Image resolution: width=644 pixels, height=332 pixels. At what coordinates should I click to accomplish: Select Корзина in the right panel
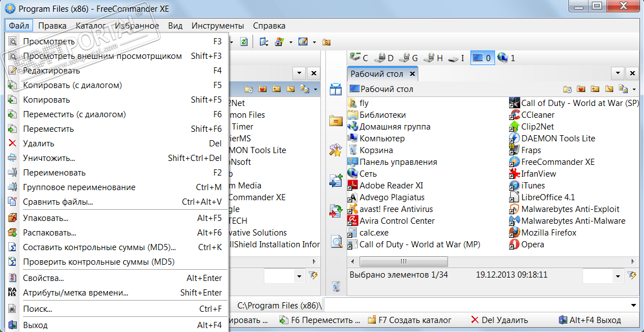coord(371,150)
